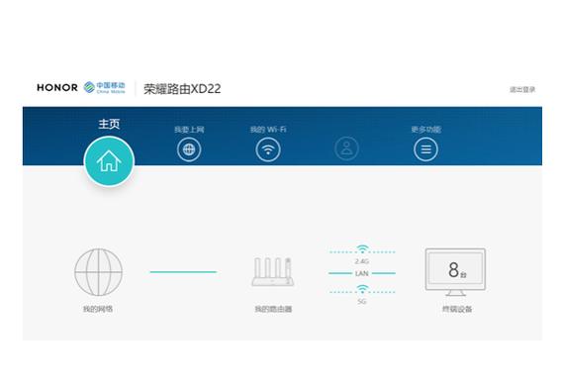
Task: Open the 我的 Wi-Fi icon
Action: point(268,149)
